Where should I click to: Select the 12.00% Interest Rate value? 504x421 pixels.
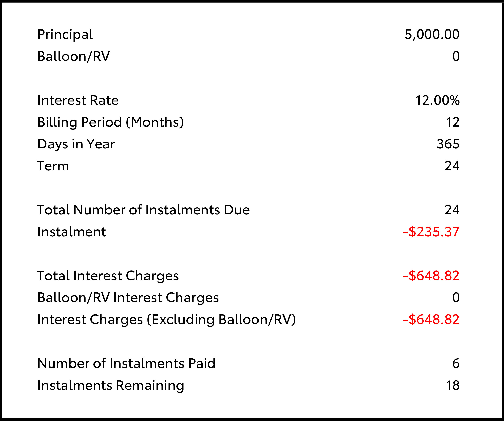click(x=437, y=100)
